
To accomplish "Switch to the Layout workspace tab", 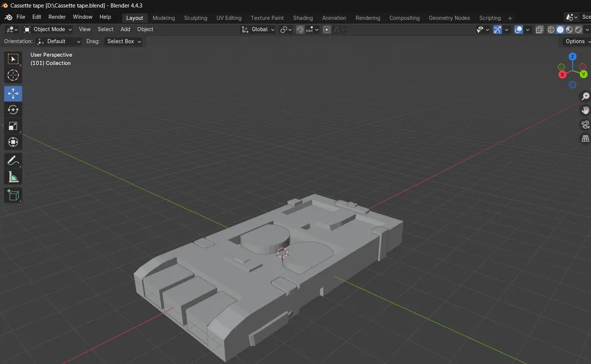I will [x=135, y=18].
